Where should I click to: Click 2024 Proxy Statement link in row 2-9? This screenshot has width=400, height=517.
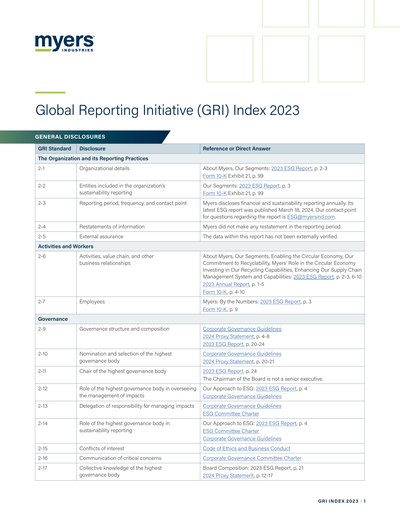(x=228, y=337)
